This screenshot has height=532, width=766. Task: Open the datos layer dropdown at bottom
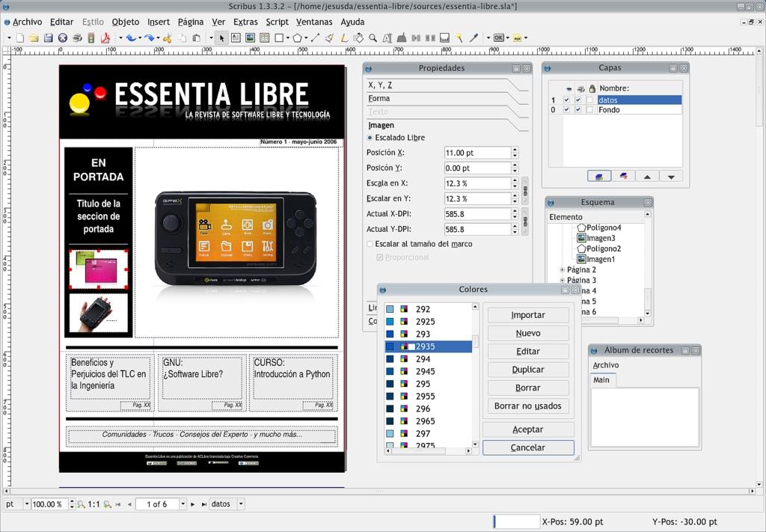click(x=241, y=504)
